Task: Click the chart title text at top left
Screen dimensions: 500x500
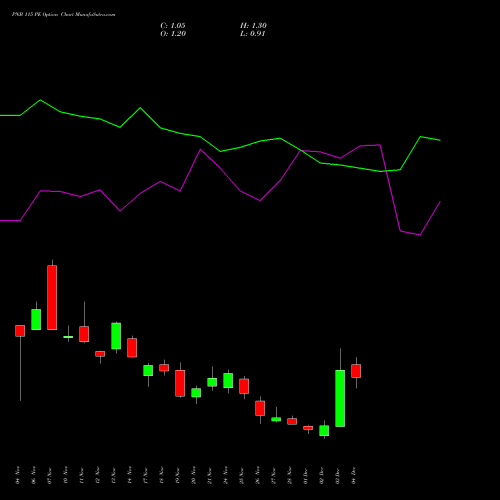Action: pos(63,15)
